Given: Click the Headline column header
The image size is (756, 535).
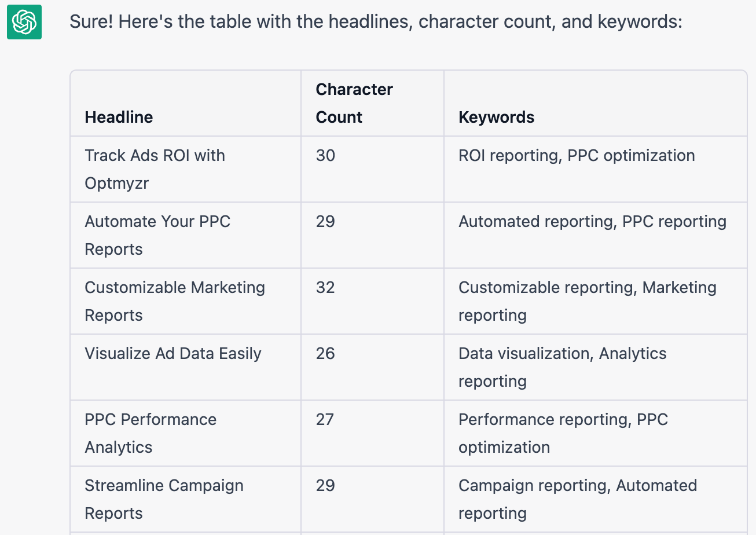Looking at the screenshot, I should point(119,117).
